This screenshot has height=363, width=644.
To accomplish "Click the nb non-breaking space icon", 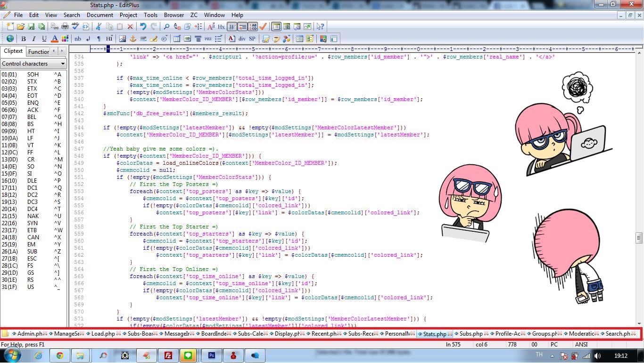I will pos(78,39).
